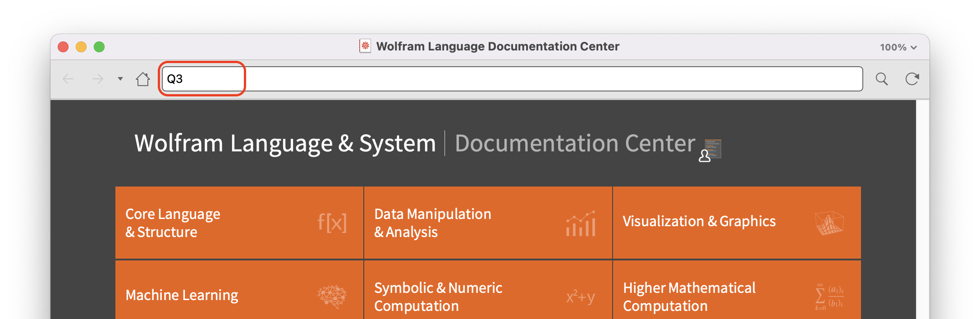This screenshot has width=980, height=319.
Task: Run the search with the magnifier icon
Action: click(x=882, y=79)
